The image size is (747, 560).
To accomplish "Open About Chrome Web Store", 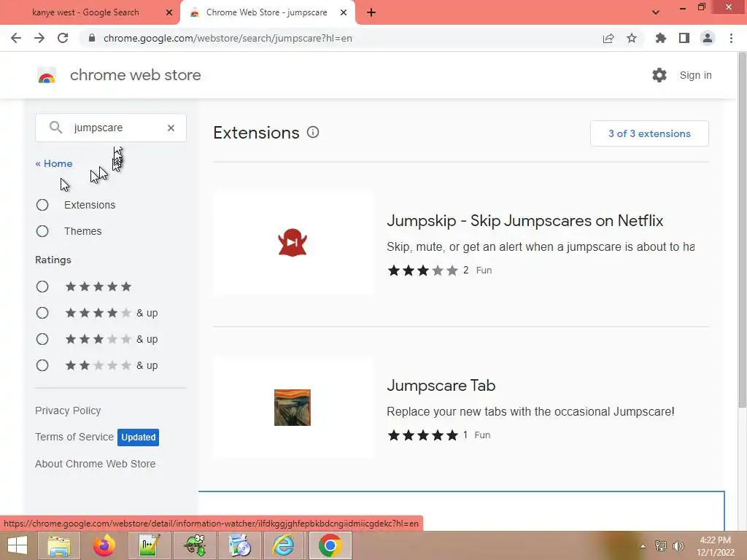I will point(96,464).
